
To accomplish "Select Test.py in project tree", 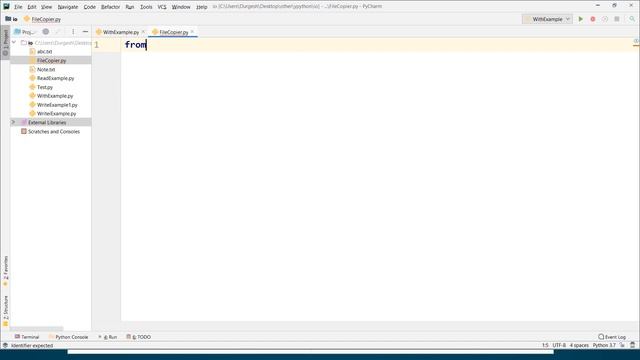I will tap(44, 87).
